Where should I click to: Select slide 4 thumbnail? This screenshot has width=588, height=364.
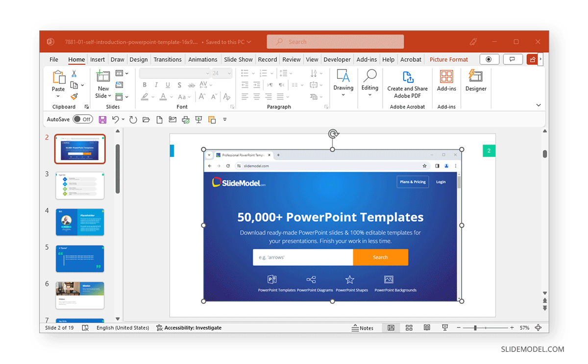tap(80, 222)
